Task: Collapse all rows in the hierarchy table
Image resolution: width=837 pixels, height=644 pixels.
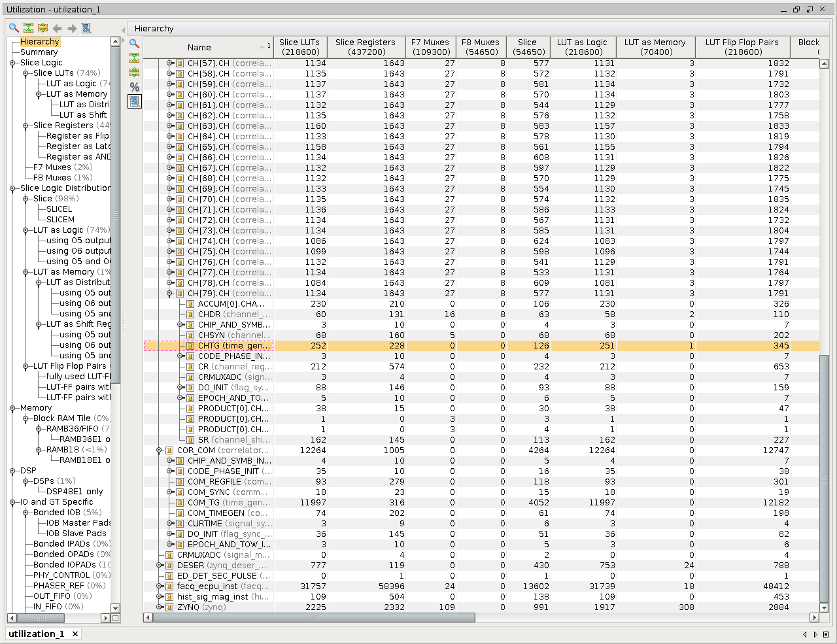Action: [134, 58]
